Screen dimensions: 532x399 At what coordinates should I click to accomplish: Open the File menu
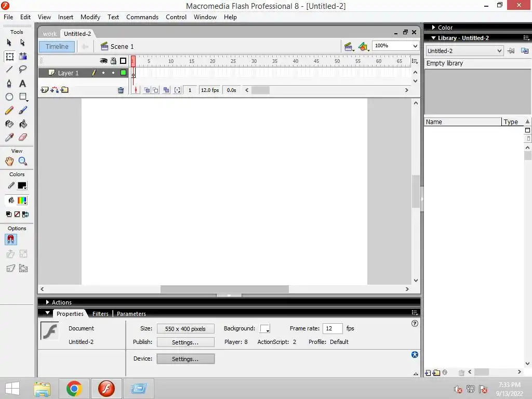click(8, 17)
